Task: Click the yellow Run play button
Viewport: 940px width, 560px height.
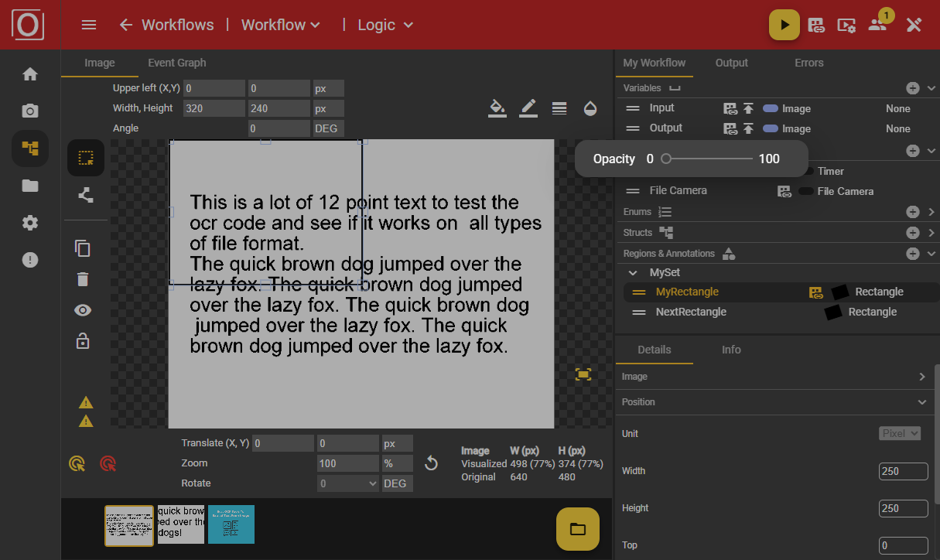Action: pos(784,25)
